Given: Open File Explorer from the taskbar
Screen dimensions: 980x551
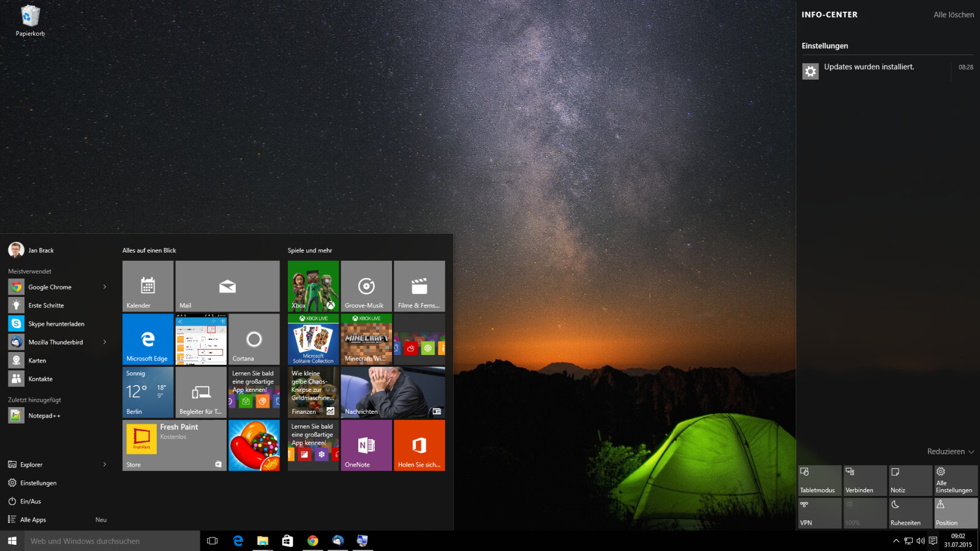Looking at the screenshot, I should 263,541.
